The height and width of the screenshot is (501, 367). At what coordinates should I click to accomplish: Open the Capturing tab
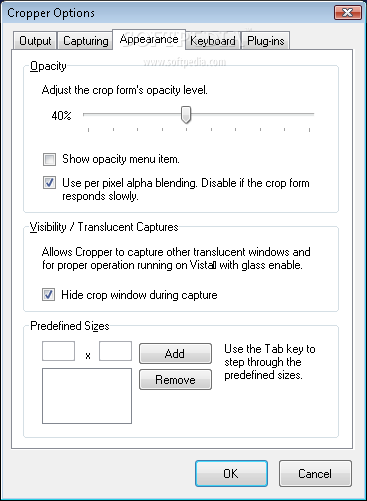(x=85, y=41)
